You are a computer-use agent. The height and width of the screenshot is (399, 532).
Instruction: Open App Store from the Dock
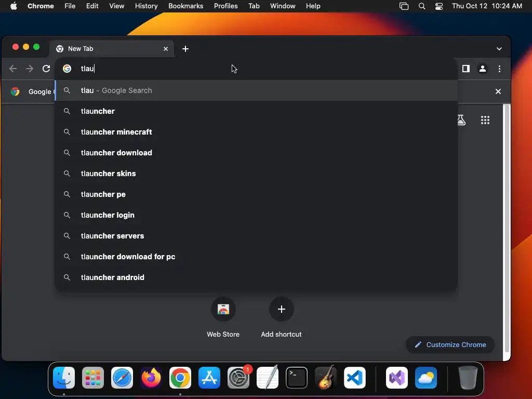click(209, 378)
